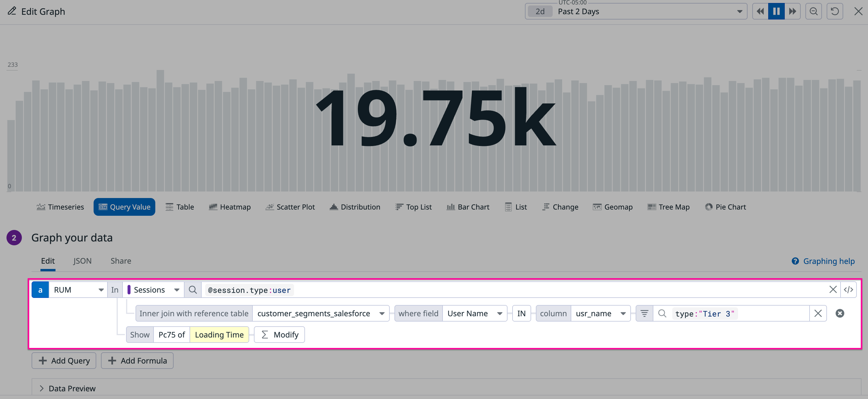The width and height of the screenshot is (868, 399).
Task: Switch to the Distribution visualization
Action: click(355, 207)
